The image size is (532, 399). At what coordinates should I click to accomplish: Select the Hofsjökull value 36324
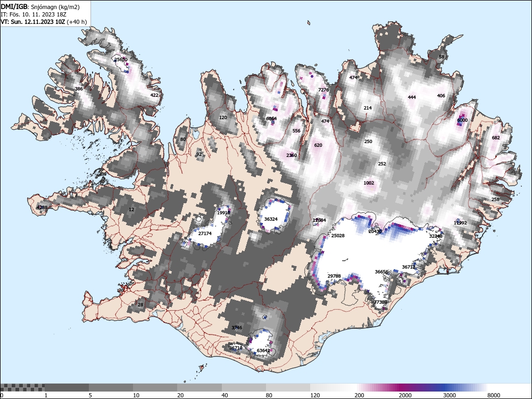click(x=271, y=219)
